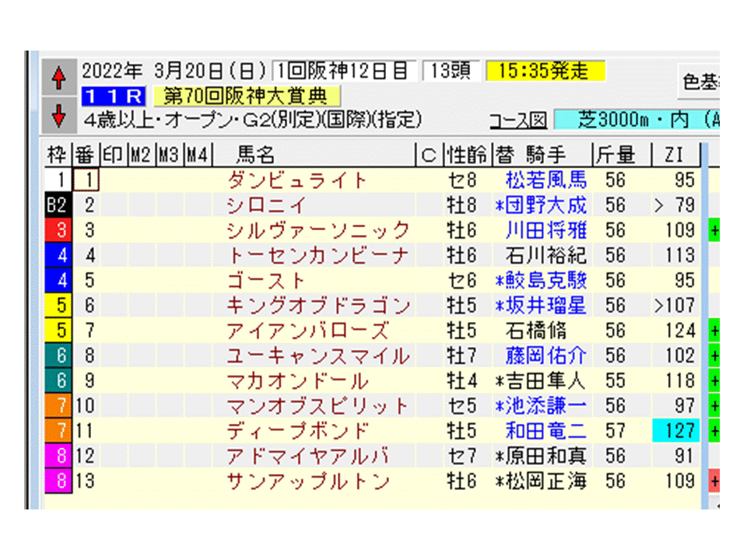Click jockey name 川田将雅
Image resolution: width=747 pixels, height=560 pixels.
coord(547,229)
